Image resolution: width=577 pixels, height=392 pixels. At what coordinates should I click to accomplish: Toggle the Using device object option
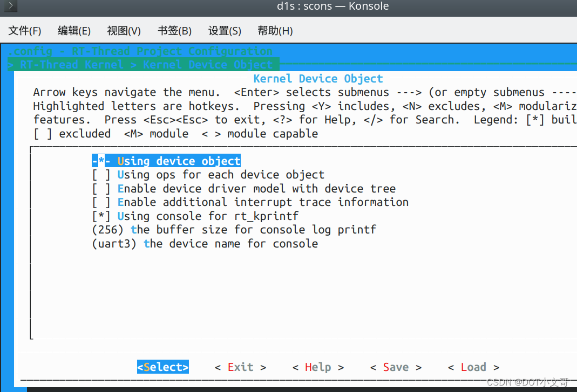(166, 161)
